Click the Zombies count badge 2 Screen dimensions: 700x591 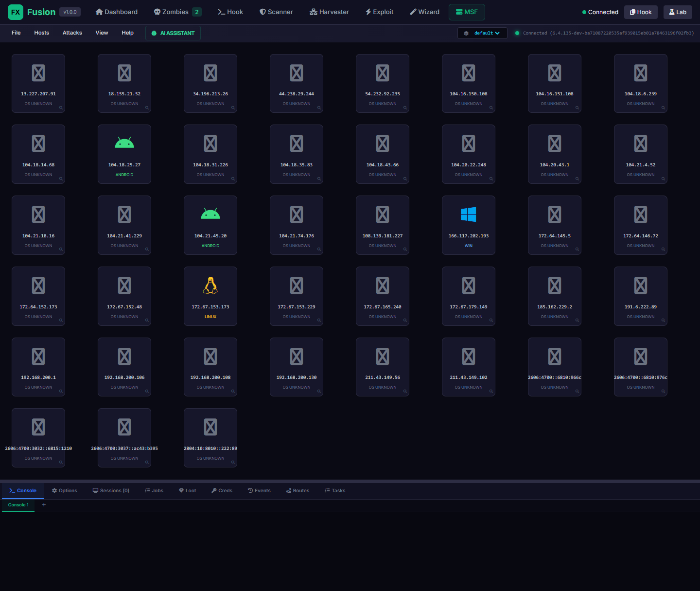(197, 12)
